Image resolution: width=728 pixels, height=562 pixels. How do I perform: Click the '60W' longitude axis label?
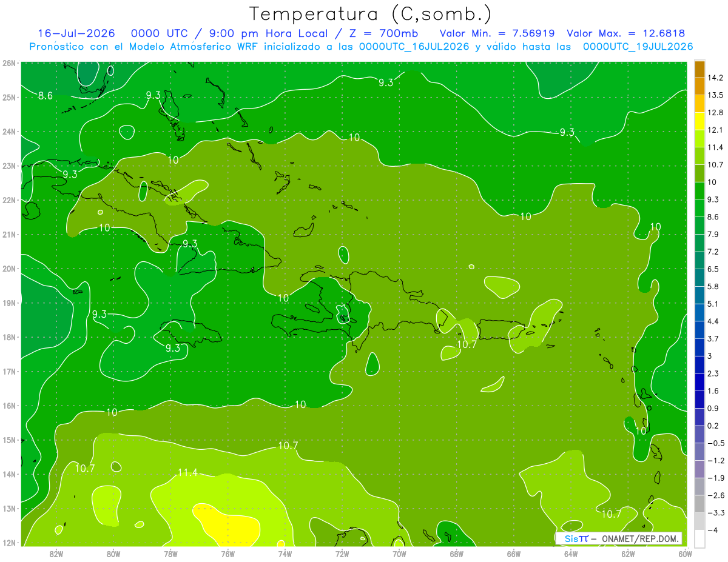685,554
